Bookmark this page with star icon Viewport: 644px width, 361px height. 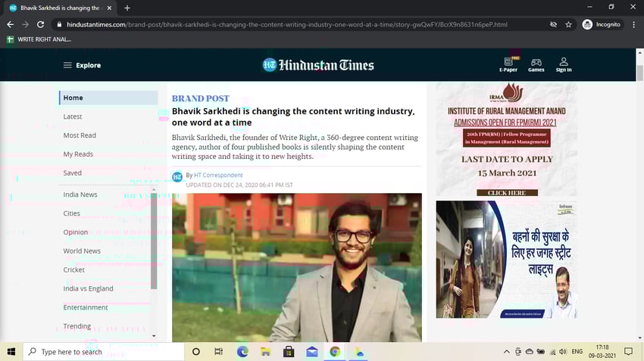click(568, 25)
